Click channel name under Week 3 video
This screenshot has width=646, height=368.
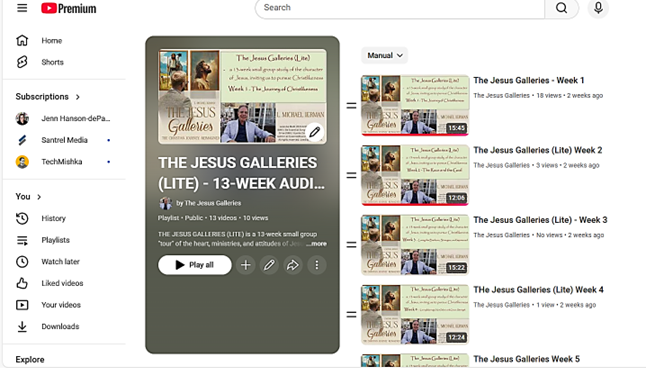501,235
